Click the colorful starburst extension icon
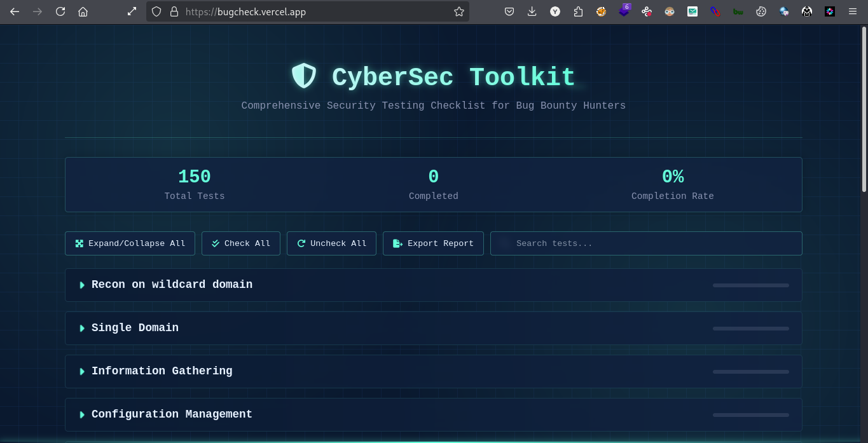Viewport: 868px width, 443px height. click(x=830, y=11)
